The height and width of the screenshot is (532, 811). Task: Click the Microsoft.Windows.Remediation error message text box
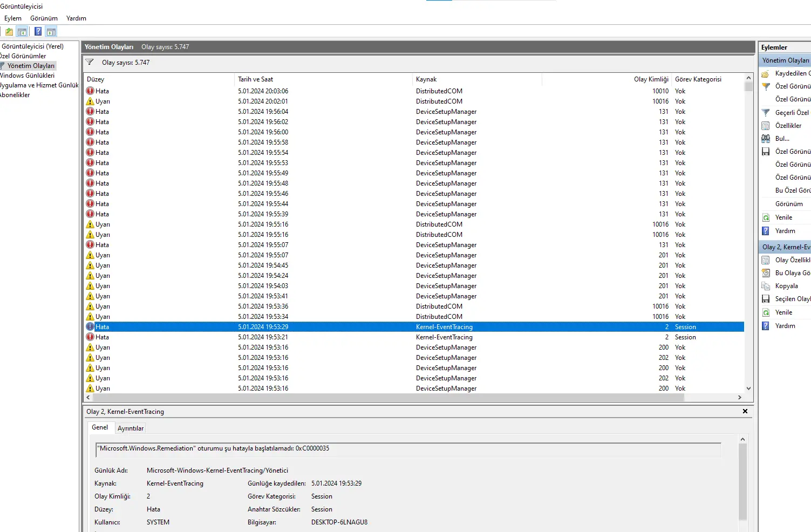point(408,449)
